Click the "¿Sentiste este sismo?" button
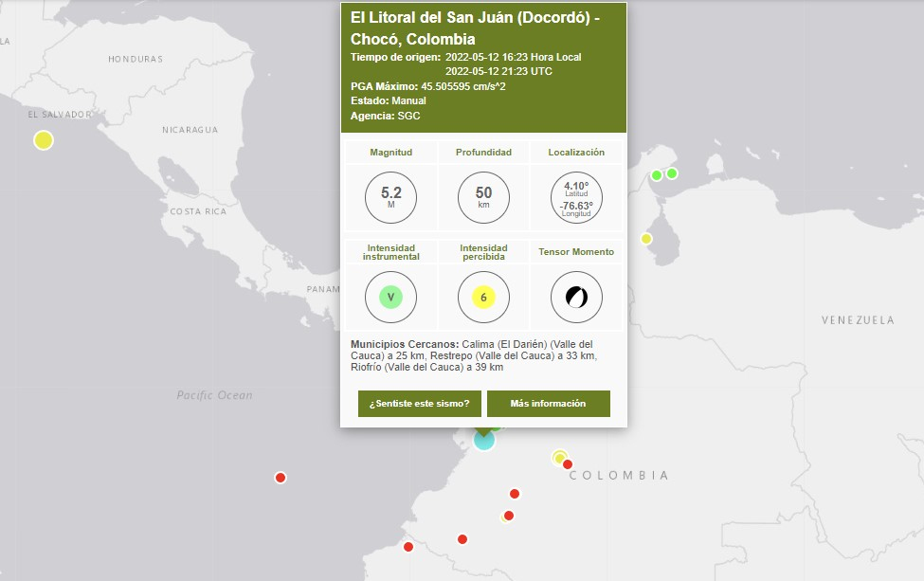The height and width of the screenshot is (581, 924). tap(420, 404)
